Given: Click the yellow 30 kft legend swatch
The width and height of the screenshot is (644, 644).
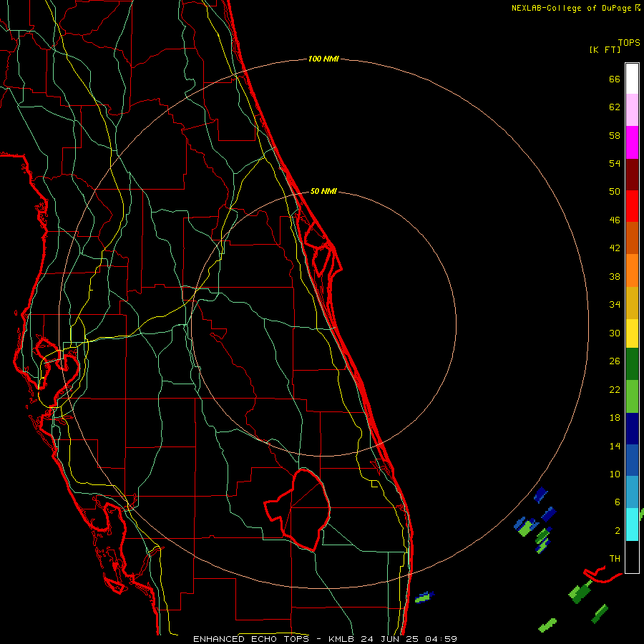Looking at the screenshot, I should point(632,333).
